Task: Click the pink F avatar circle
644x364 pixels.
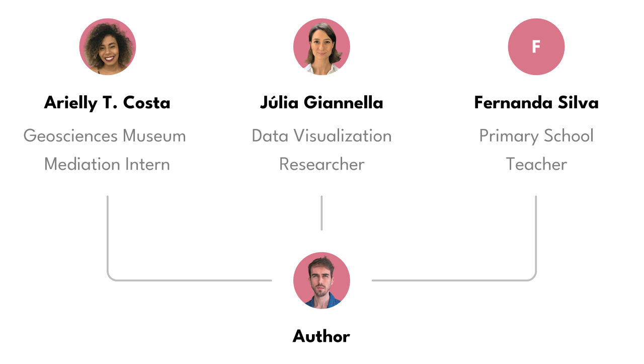Action: (536, 47)
